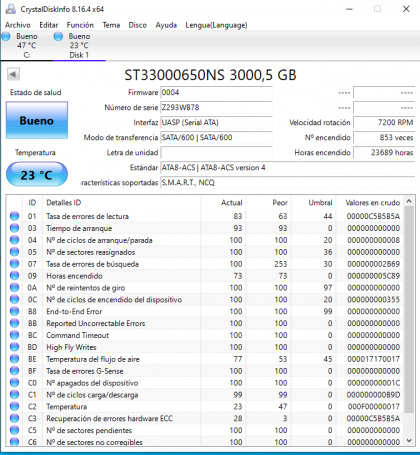Click the status dot for attribute C2

click(x=14, y=407)
